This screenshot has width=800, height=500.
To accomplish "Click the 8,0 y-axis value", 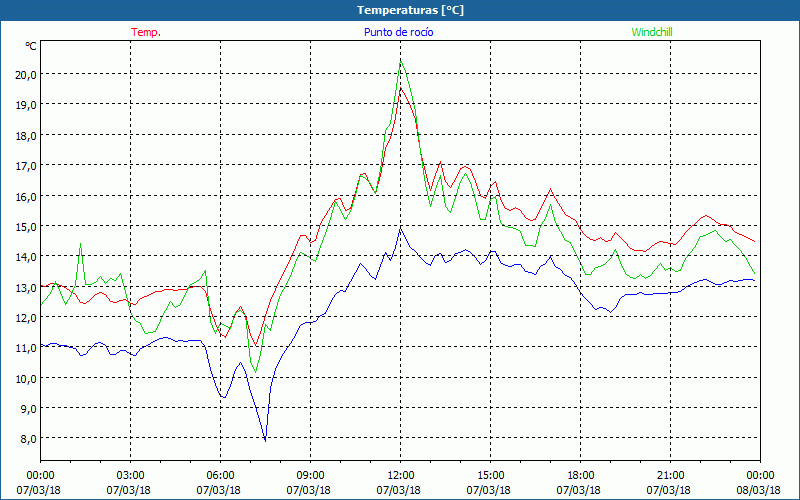I will [29, 439].
